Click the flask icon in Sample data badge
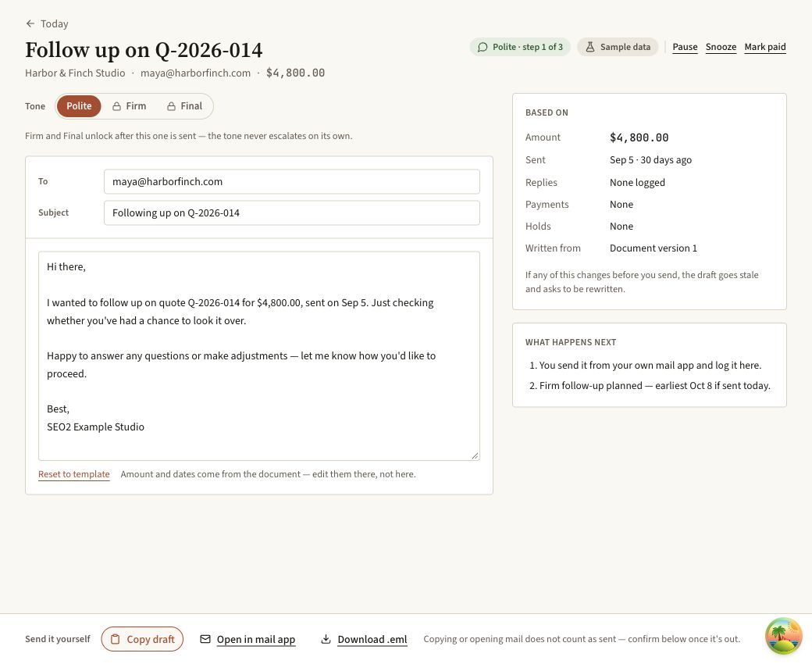This screenshot has height=664, width=812. [589, 47]
